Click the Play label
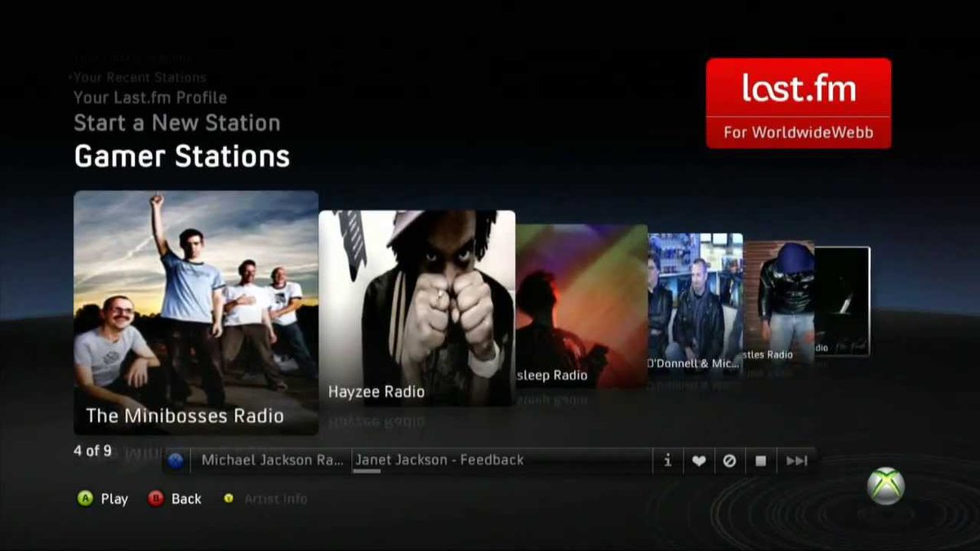980x551 pixels. [x=114, y=499]
